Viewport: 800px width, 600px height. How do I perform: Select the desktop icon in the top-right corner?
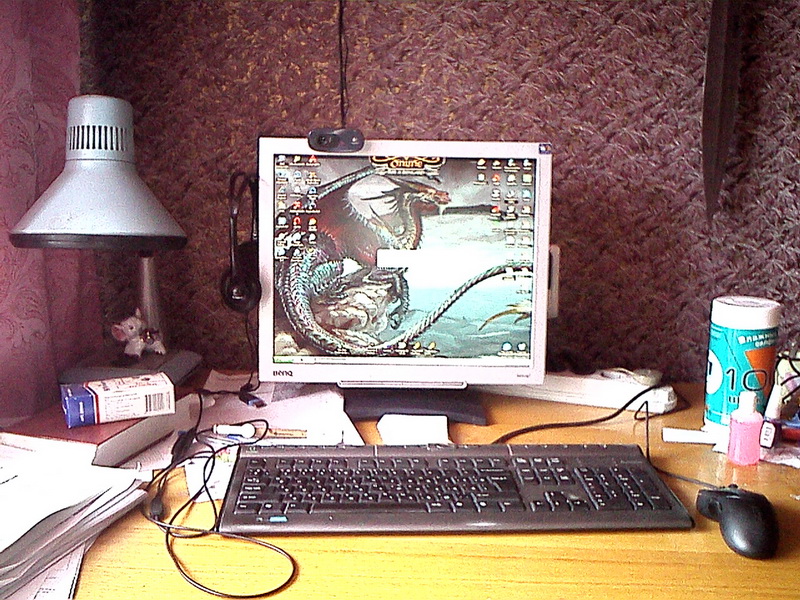pos(527,164)
